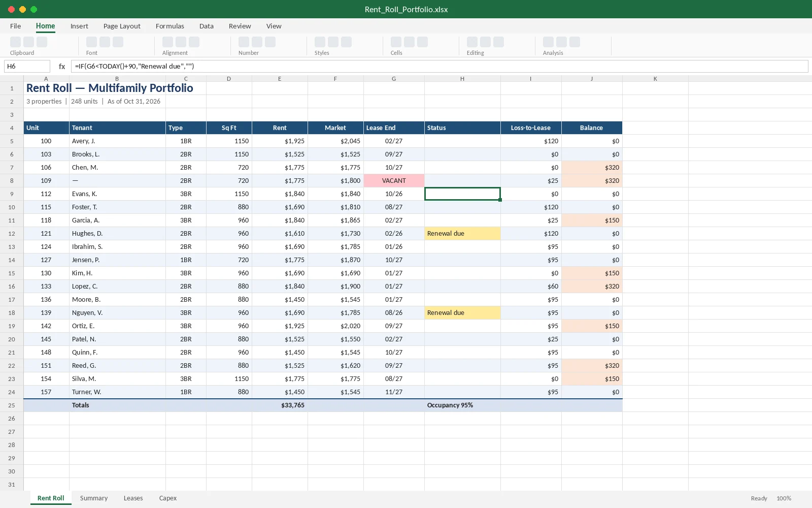The width and height of the screenshot is (812, 508).
Task: Select Ortiz, E. market rent $2,020
Action: pyautogui.click(x=335, y=326)
